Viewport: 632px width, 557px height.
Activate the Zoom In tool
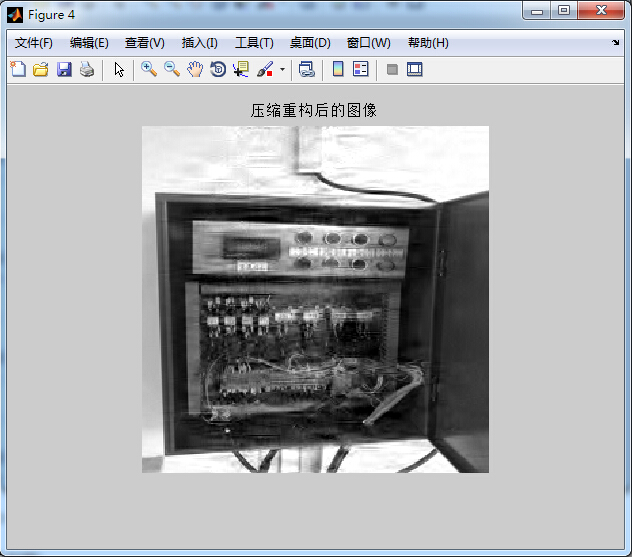(x=149, y=69)
